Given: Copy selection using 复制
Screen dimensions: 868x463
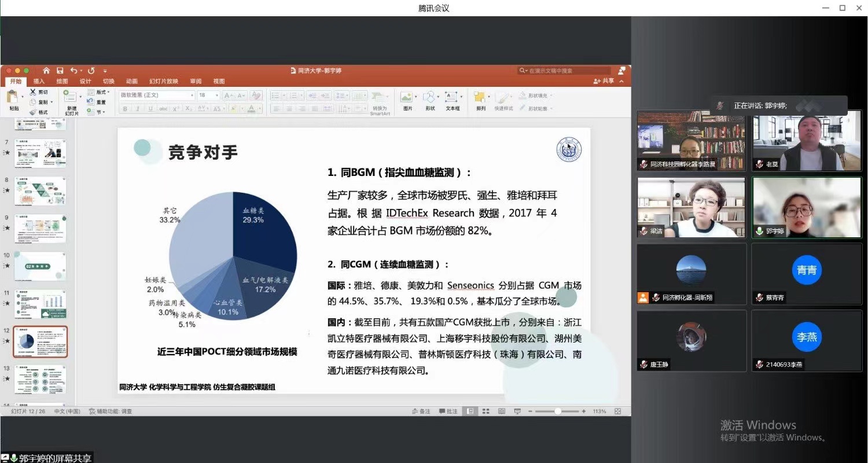Looking at the screenshot, I should (x=39, y=102).
